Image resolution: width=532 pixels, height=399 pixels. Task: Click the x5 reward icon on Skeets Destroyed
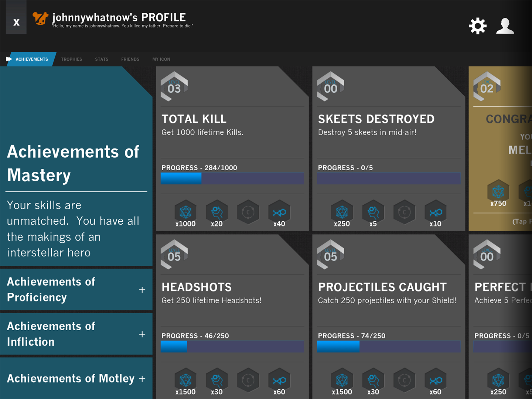(x=373, y=212)
